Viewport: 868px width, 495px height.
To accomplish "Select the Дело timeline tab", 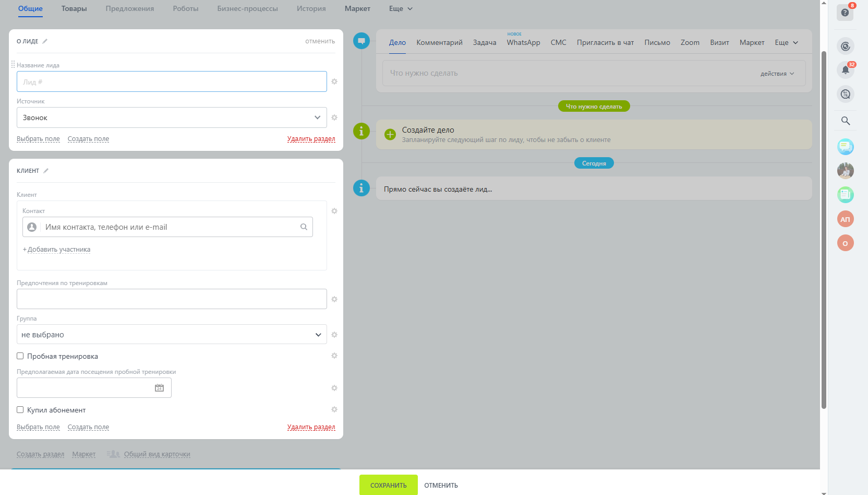I will [x=397, y=43].
